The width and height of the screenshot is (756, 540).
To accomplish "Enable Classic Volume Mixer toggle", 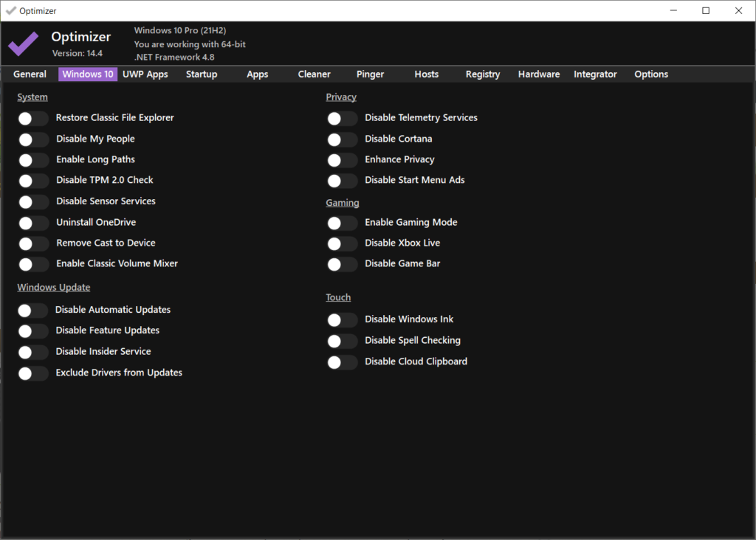I will tap(33, 264).
